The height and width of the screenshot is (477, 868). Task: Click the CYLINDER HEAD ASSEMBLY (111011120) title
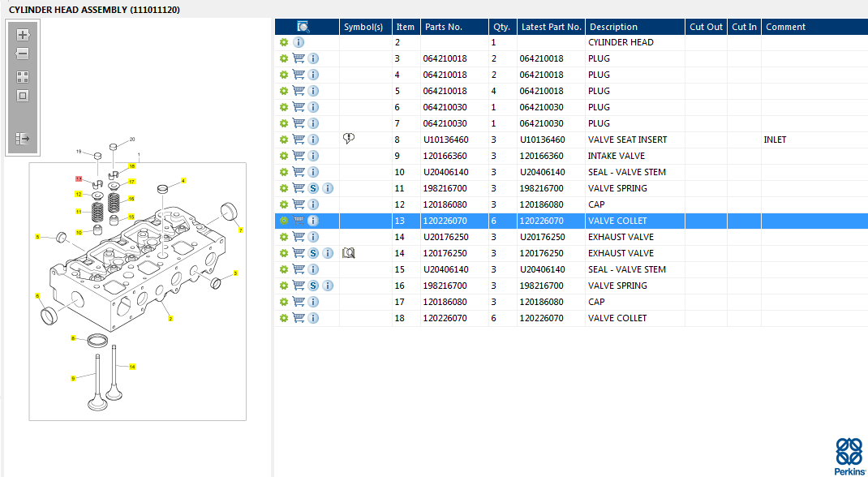click(94, 10)
